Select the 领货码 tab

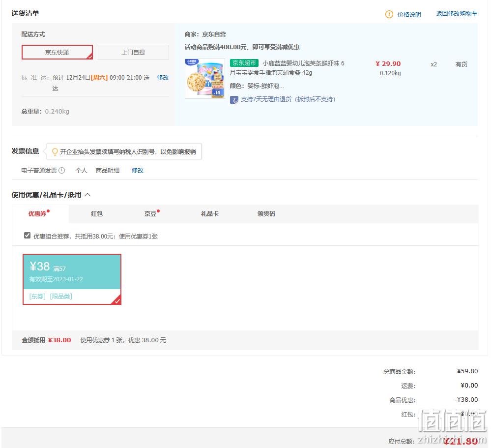[x=266, y=213]
